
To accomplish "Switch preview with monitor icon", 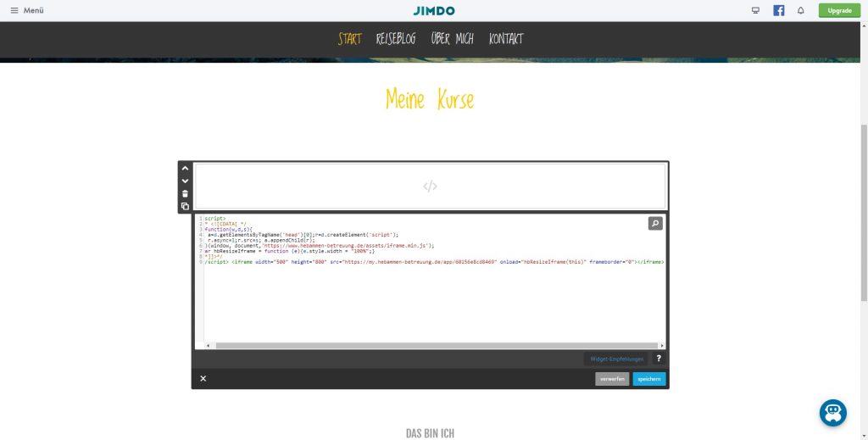I will coord(755,11).
